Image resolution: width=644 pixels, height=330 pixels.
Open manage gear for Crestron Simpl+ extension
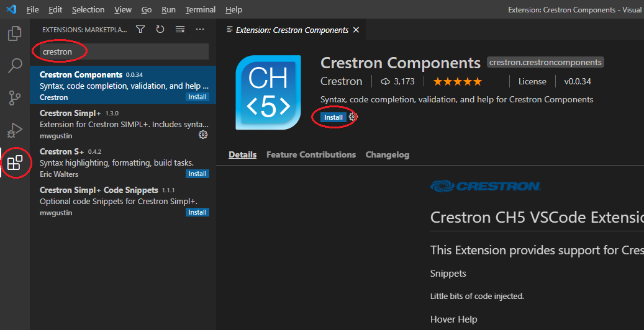[x=202, y=135]
